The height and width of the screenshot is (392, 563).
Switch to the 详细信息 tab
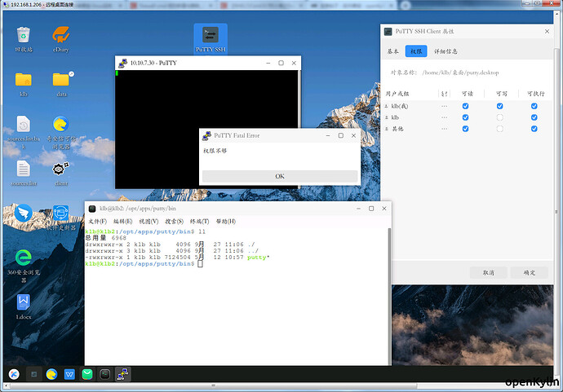click(x=446, y=51)
